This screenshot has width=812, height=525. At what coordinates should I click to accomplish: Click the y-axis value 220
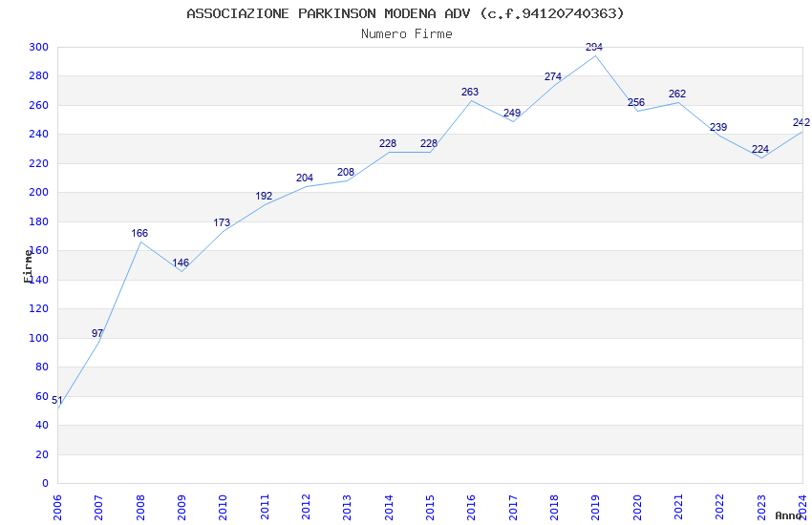click(39, 163)
